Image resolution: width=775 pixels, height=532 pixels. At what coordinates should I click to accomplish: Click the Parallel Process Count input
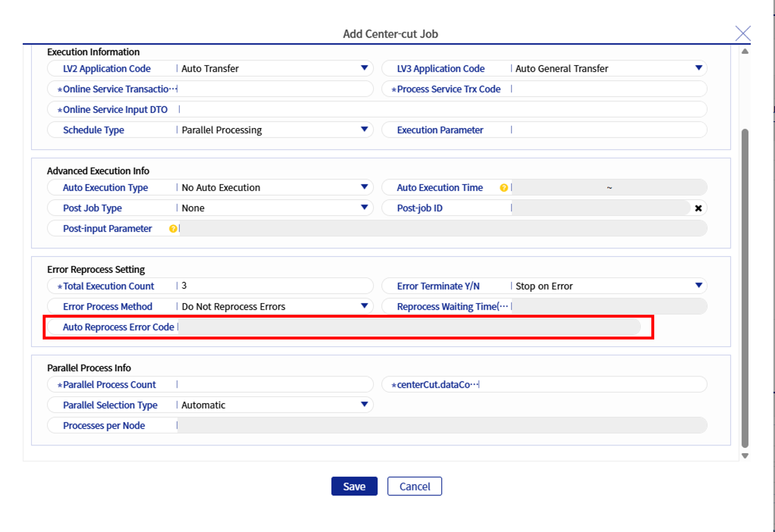[x=274, y=385]
